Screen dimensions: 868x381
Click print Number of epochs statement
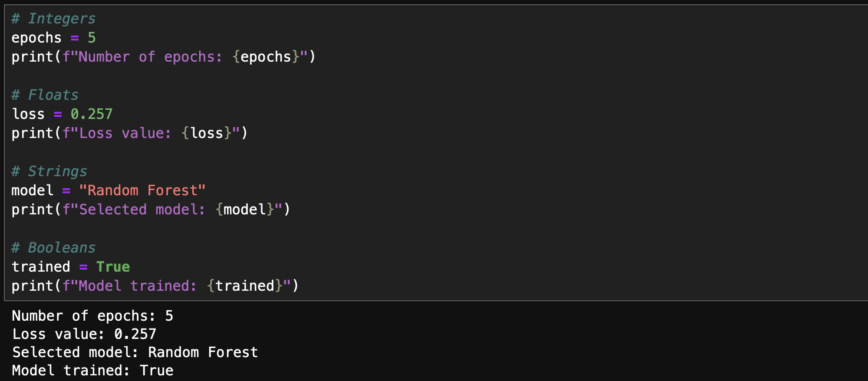tap(163, 57)
